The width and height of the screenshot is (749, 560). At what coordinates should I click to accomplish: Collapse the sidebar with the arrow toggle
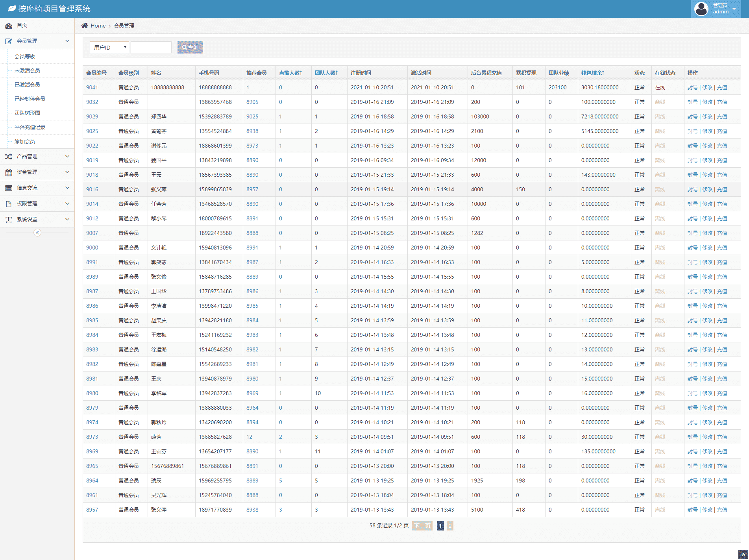coord(37,233)
